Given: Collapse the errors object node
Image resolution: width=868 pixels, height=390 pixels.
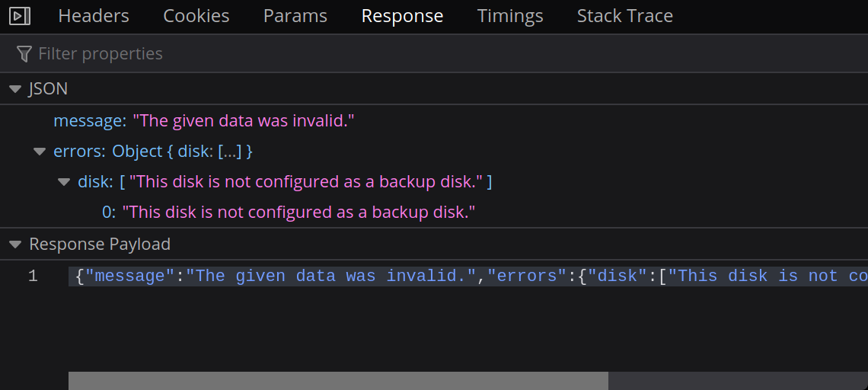Looking at the screenshot, I should (x=39, y=152).
